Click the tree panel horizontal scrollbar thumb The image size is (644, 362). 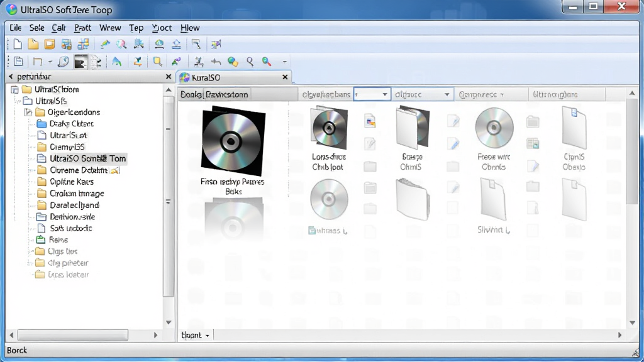73,335
